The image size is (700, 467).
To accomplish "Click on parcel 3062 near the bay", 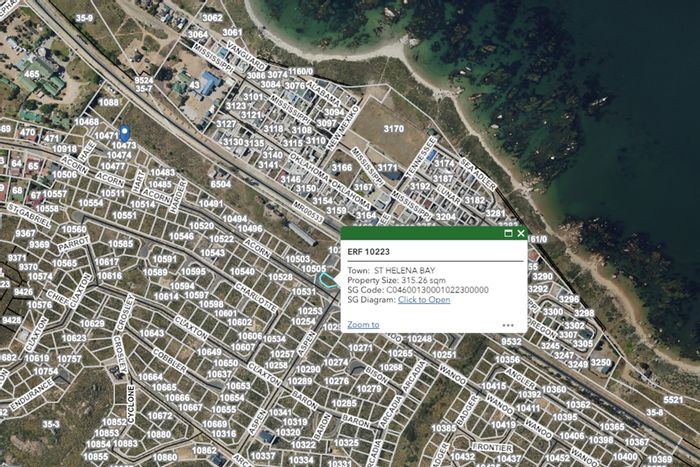I will tap(212, 18).
